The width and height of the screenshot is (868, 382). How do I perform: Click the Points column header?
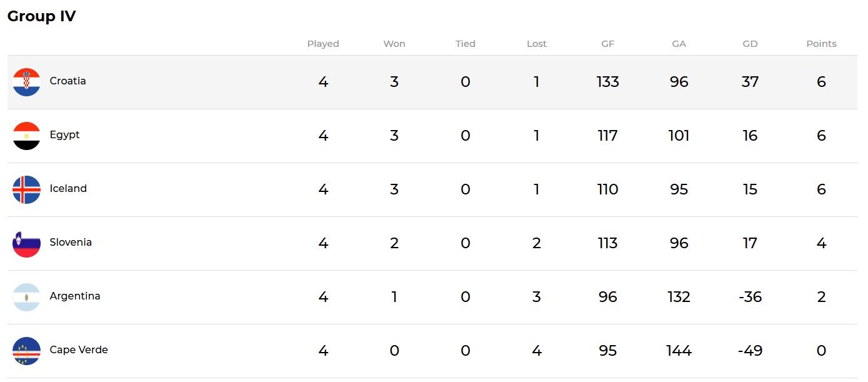coord(821,44)
